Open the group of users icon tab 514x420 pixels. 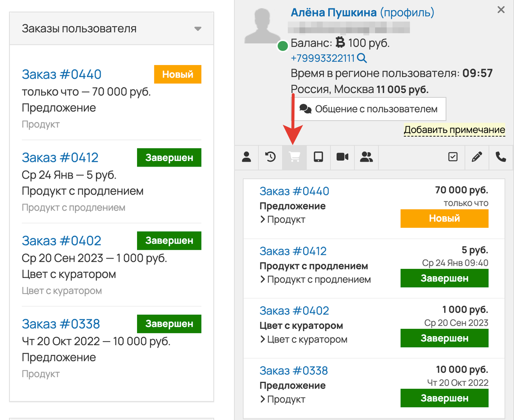tap(366, 157)
